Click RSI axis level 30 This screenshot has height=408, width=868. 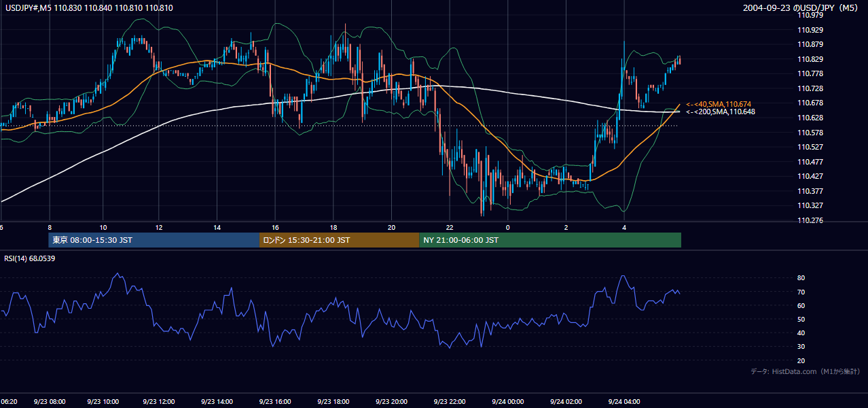click(x=801, y=347)
